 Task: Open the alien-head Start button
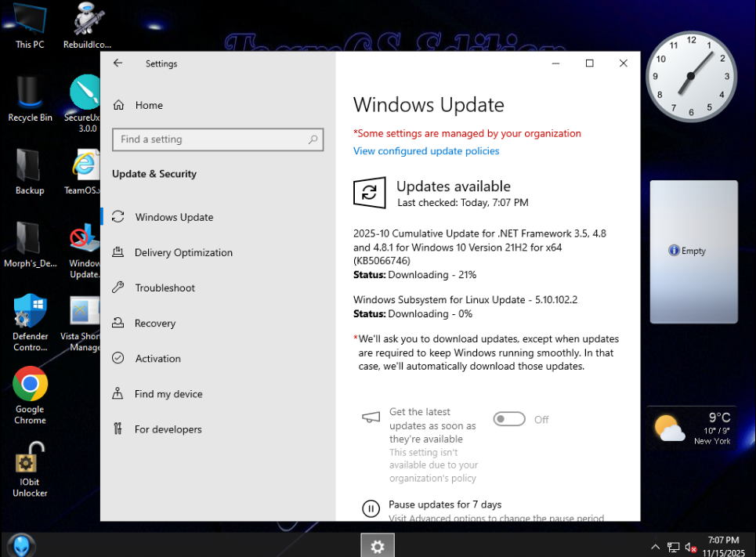point(21,545)
